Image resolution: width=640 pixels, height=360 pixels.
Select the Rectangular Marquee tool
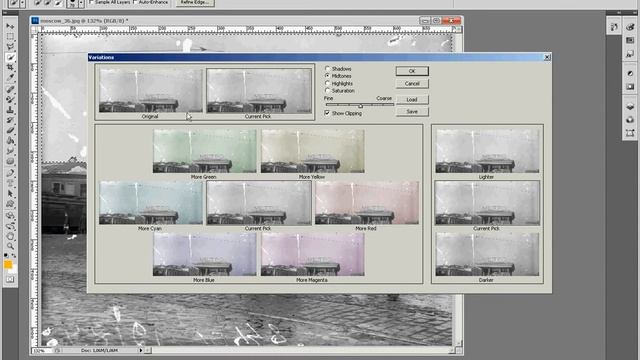pyautogui.click(x=10, y=37)
